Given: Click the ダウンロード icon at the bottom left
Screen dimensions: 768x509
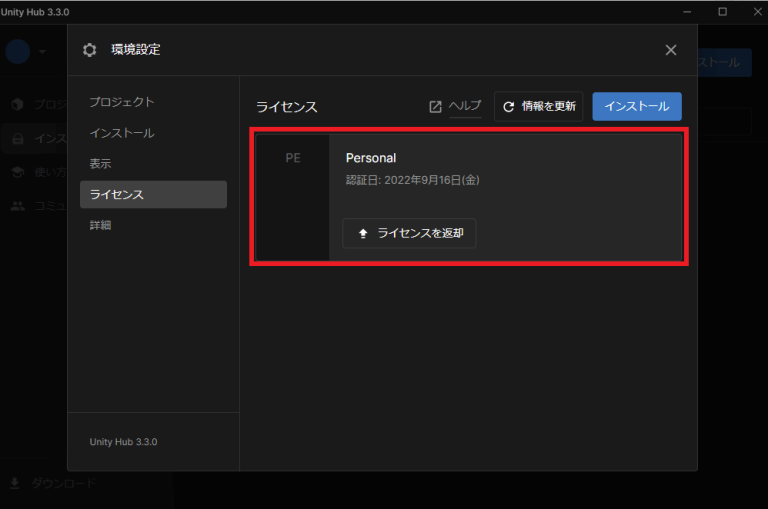Looking at the screenshot, I should pyautogui.click(x=15, y=484).
